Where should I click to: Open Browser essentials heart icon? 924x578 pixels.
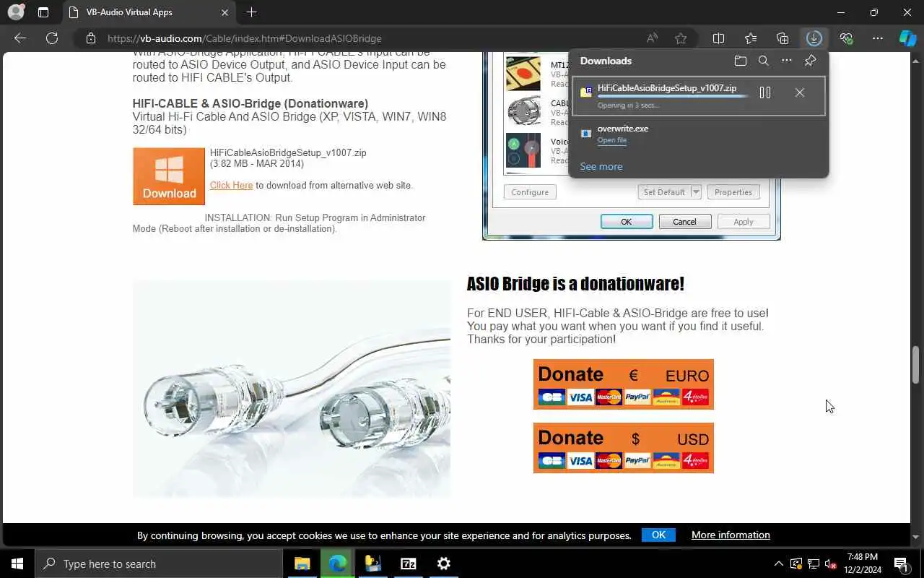[x=846, y=38]
